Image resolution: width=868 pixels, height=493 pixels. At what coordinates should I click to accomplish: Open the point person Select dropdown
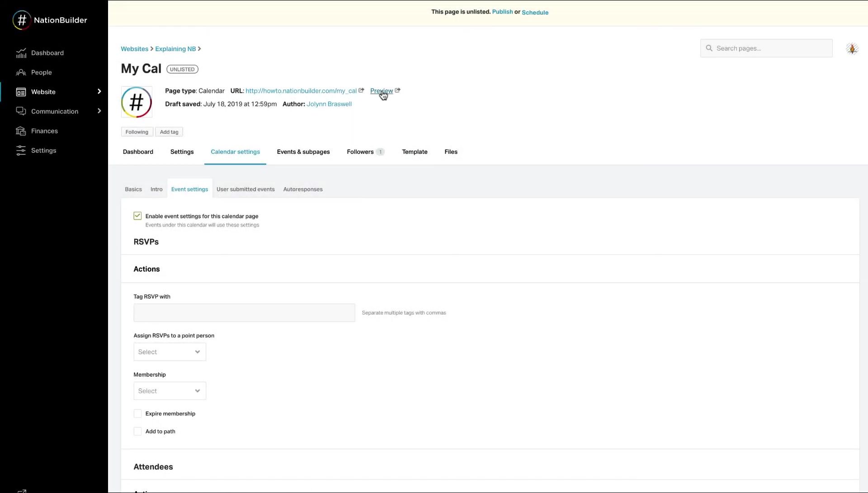[x=170, y=352]
